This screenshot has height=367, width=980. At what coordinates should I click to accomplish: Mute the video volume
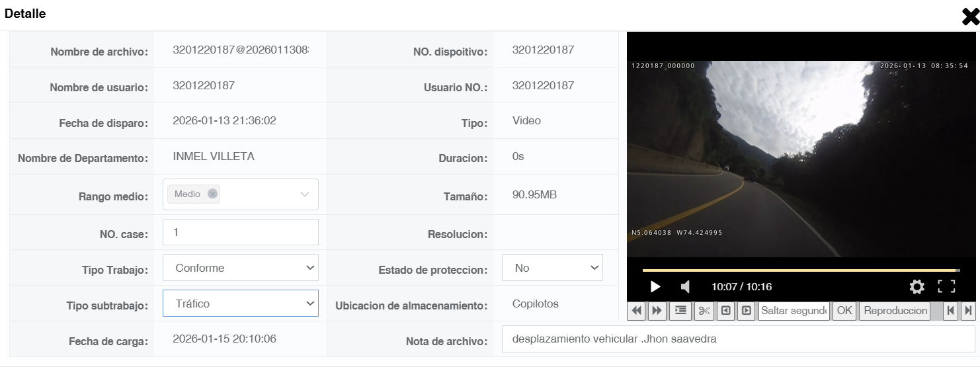[x=686, y=286]
